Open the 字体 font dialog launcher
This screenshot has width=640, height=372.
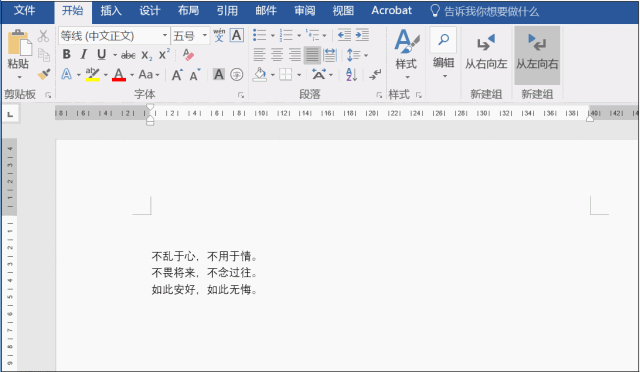(241, 95)
